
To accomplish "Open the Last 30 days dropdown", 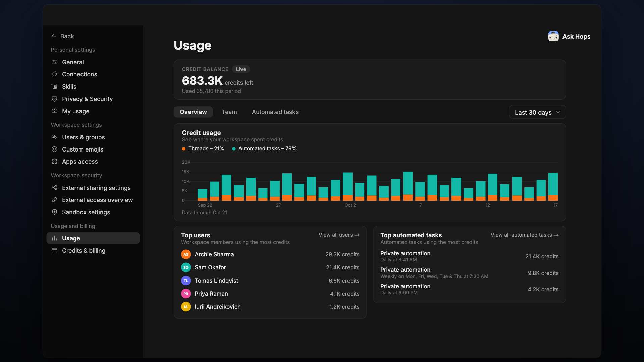I will 537,112.
